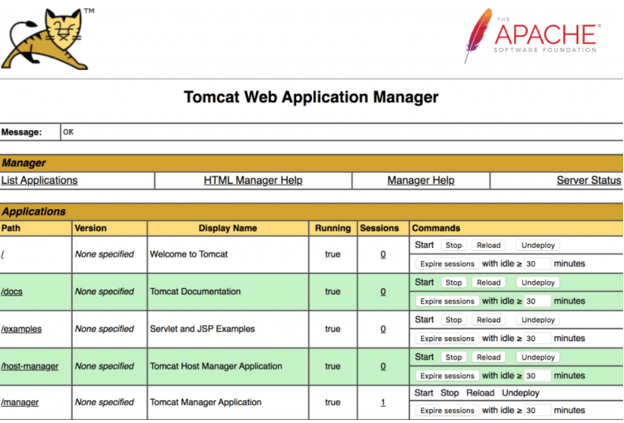Click the OK message text
This screenshot has height=423, width=624.
tap(68, 132)
